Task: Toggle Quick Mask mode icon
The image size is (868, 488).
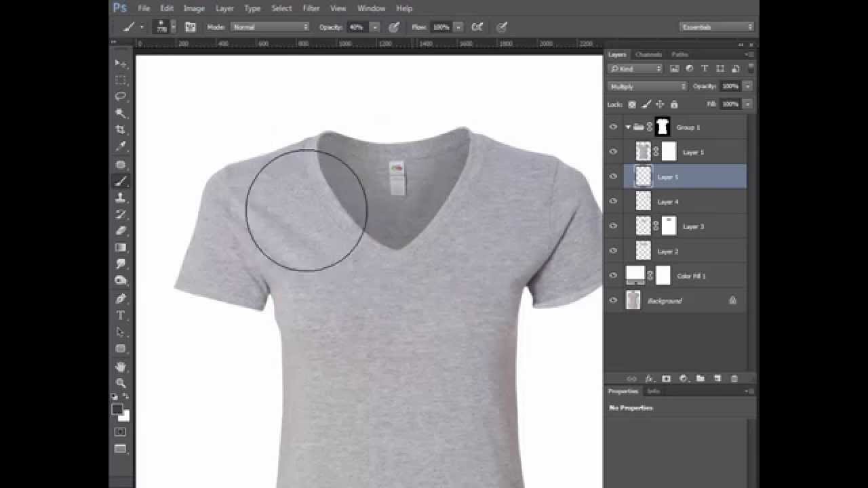Action: 121,432
